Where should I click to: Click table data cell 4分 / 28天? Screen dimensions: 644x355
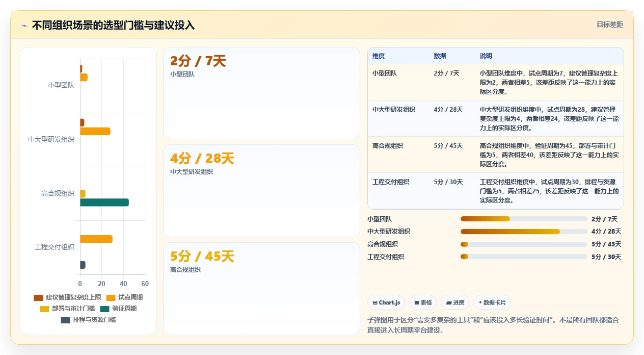(448, 110)
